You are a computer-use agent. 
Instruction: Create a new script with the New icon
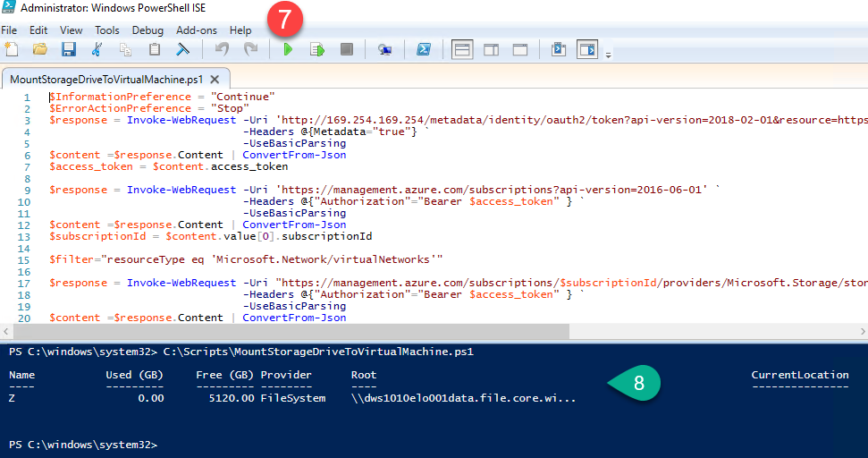pos(12,49)
